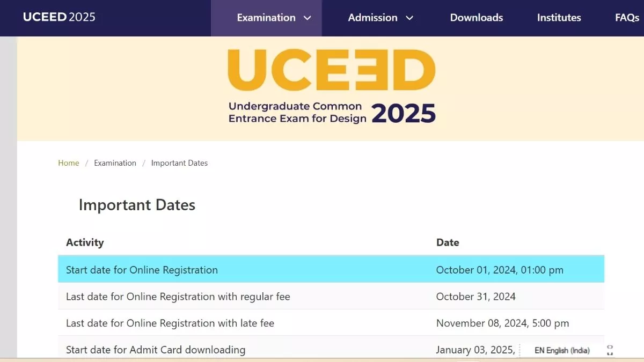Click the Last date with late fee row
Screen dimensions: 644x362
331,323
